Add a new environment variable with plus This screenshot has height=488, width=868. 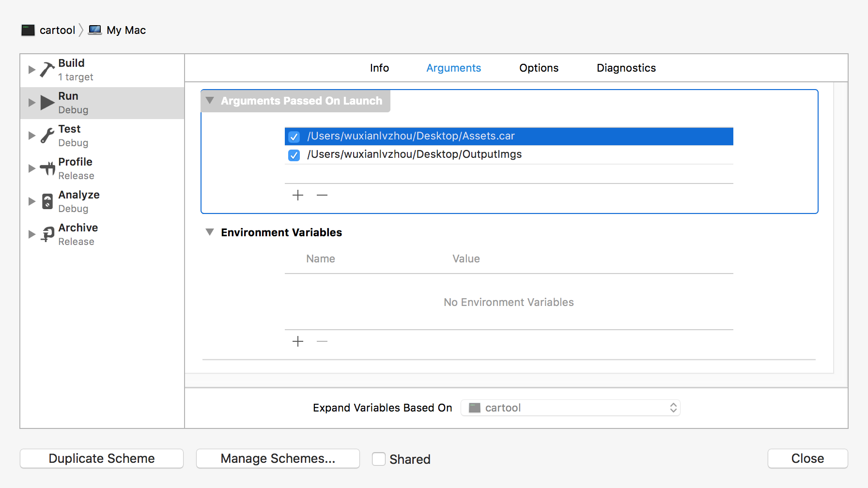[x=298, y=341]
